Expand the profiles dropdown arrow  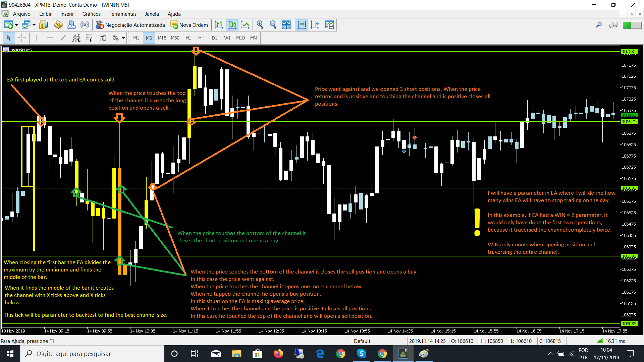(x=34, y=25)
